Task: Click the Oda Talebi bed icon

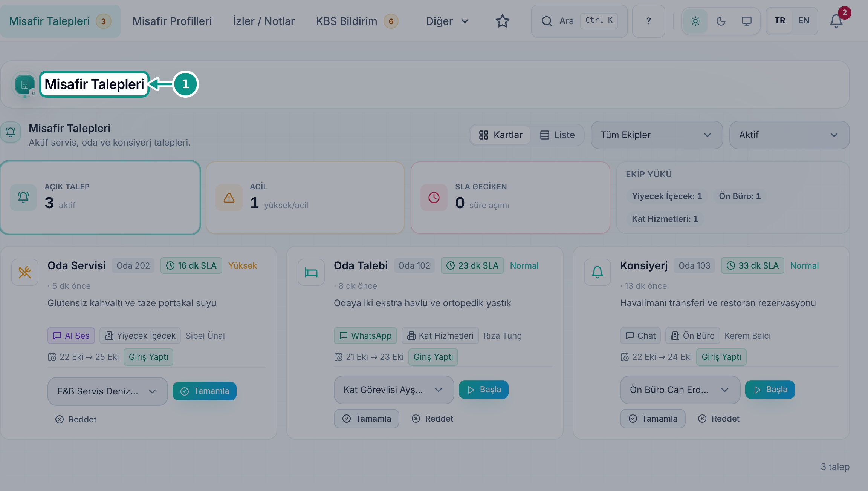Action: coord(311,272)
